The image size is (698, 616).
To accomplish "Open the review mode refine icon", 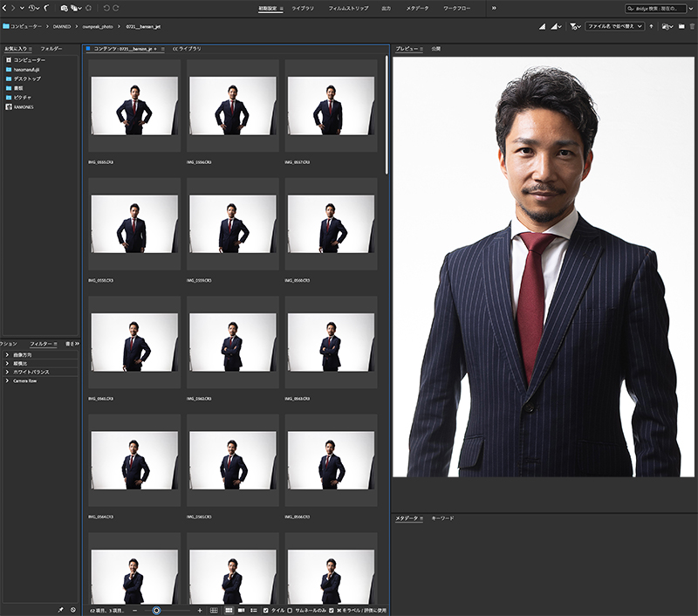I will click(x=76, y=8).
